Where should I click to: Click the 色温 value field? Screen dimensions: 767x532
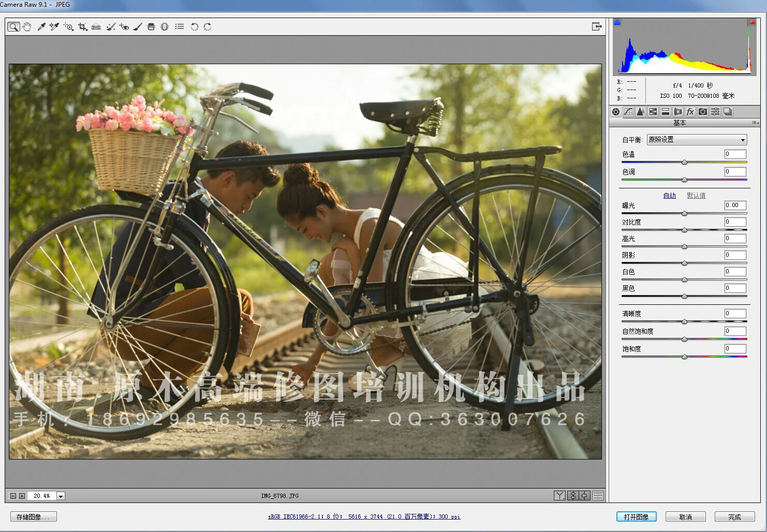735,154
